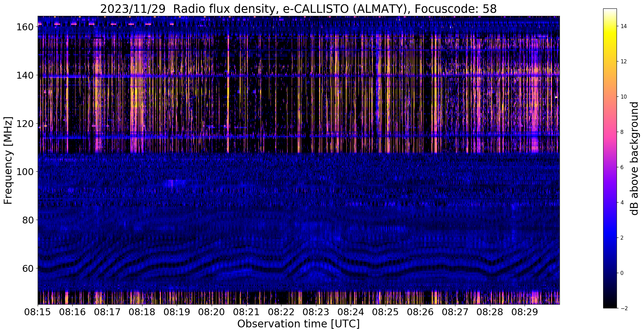
Task: Click the 08:23 time tick label
Action: tap(316, 312)
